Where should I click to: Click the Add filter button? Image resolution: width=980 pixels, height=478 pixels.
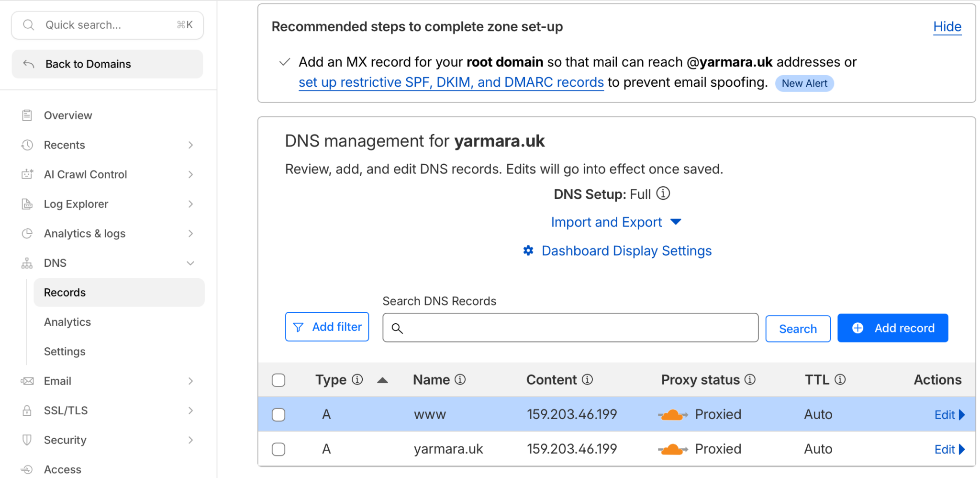coord(327,327)
